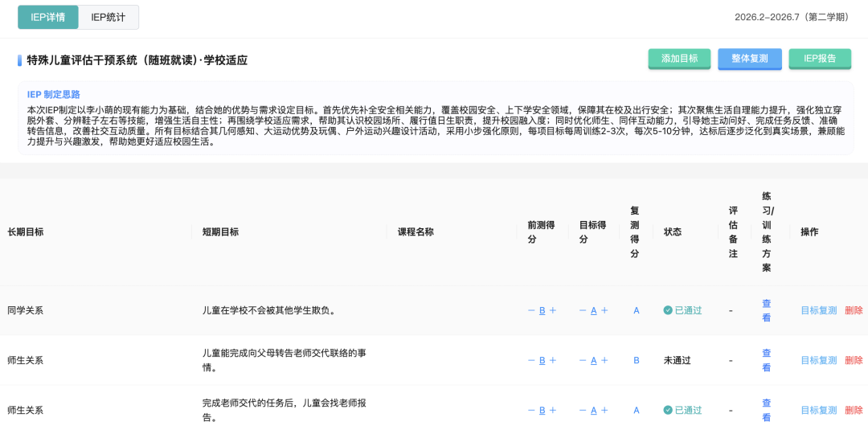Click the 长期目标 column header

pos(26,232)
